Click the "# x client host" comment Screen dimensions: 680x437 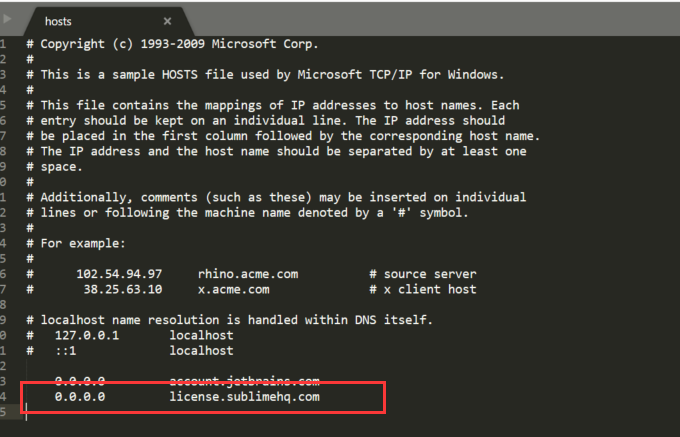click(422, 289)
